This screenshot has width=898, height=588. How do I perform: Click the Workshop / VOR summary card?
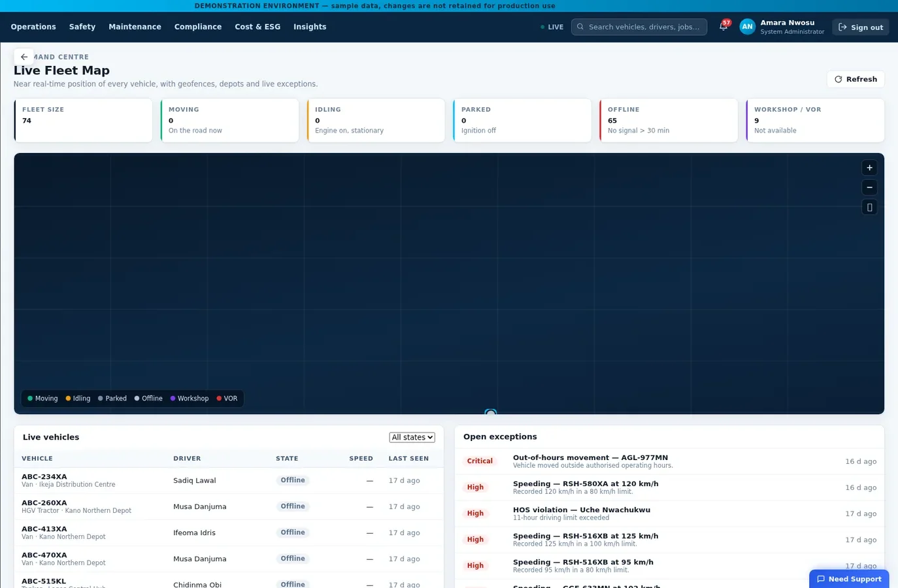[815, 120]
